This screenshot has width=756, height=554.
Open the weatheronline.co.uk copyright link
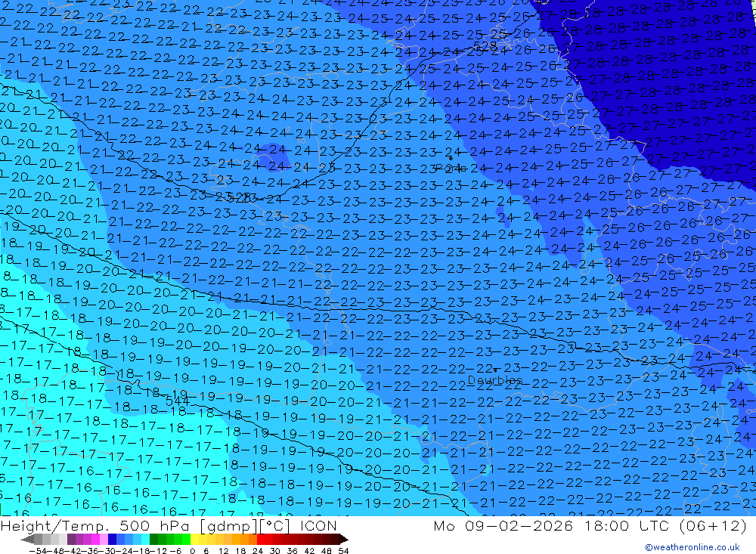point(692,546)
